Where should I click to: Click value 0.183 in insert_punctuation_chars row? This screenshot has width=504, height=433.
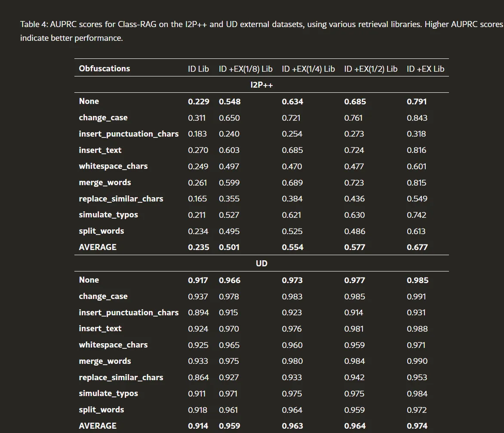[x=197, y=134]
